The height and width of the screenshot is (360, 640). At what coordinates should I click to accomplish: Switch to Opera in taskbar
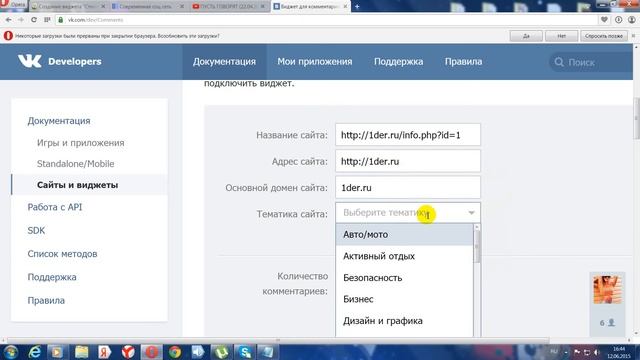151,352
